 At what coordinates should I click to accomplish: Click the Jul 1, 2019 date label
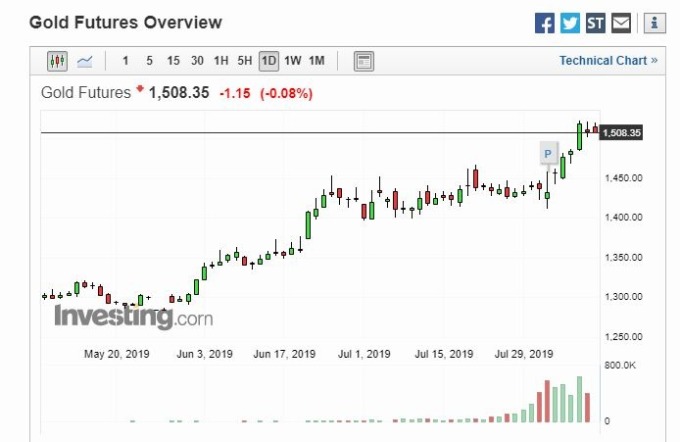[x=364, y=354]
